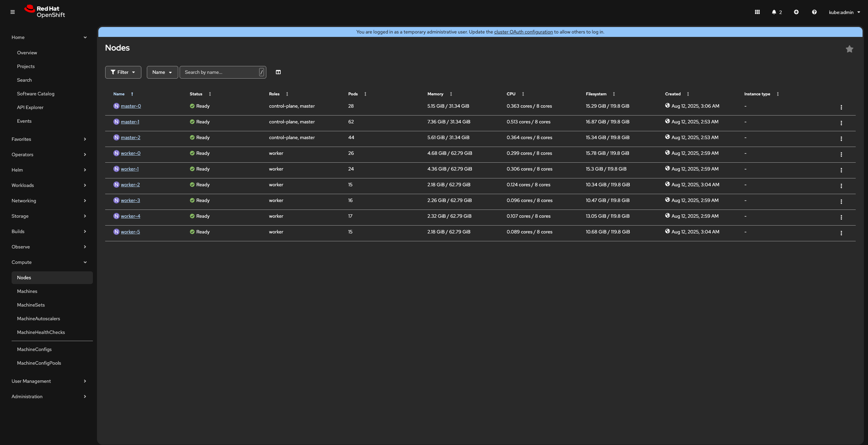Open kebab menu for worker-5
Screen dimensions: 868x445
tap(841, 233)
